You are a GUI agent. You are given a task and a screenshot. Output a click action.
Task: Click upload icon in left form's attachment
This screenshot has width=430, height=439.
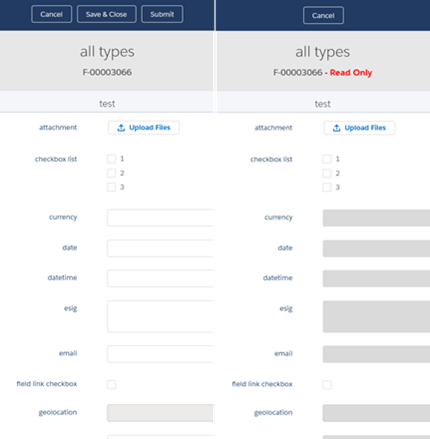pyautogui.click(x=121, y=128)
